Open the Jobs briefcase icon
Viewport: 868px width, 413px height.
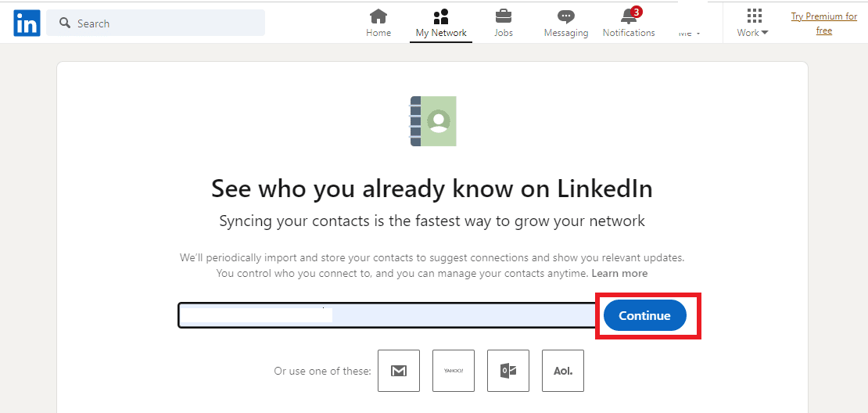click(x=503, y=16)
